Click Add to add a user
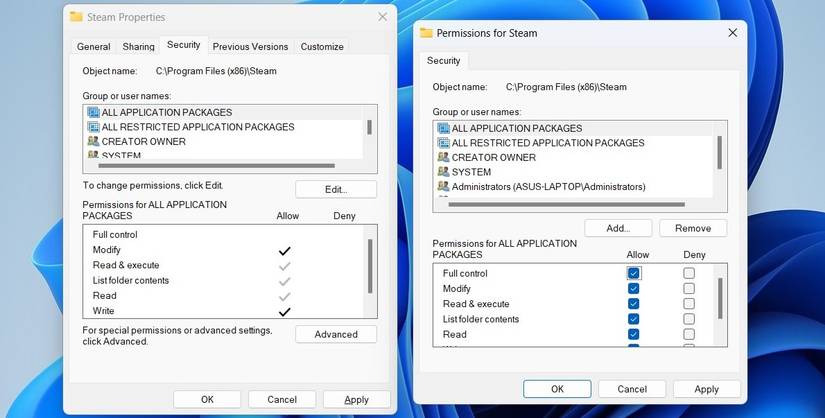Screen dimensions: 825x418 pyautogui.click(x=618, y=228)
